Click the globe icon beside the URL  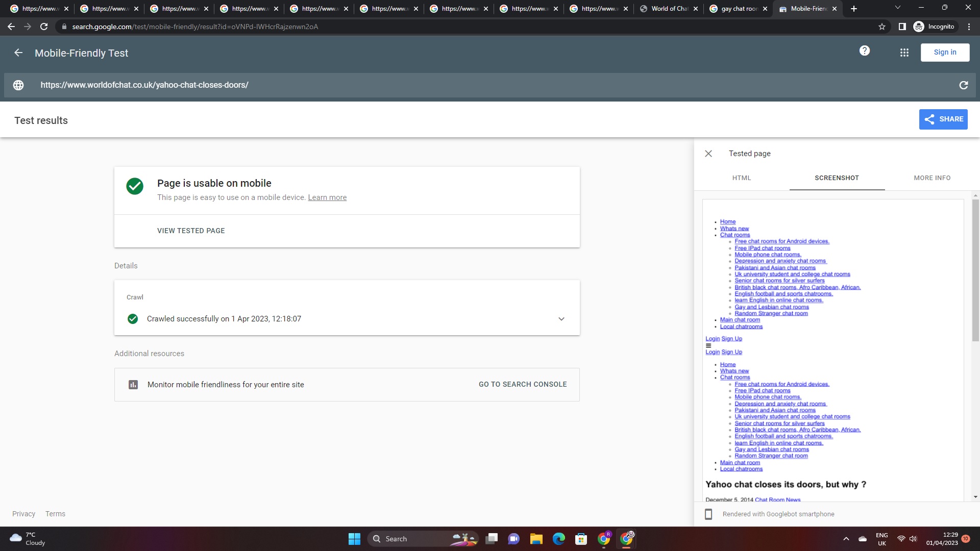[18, 85]
